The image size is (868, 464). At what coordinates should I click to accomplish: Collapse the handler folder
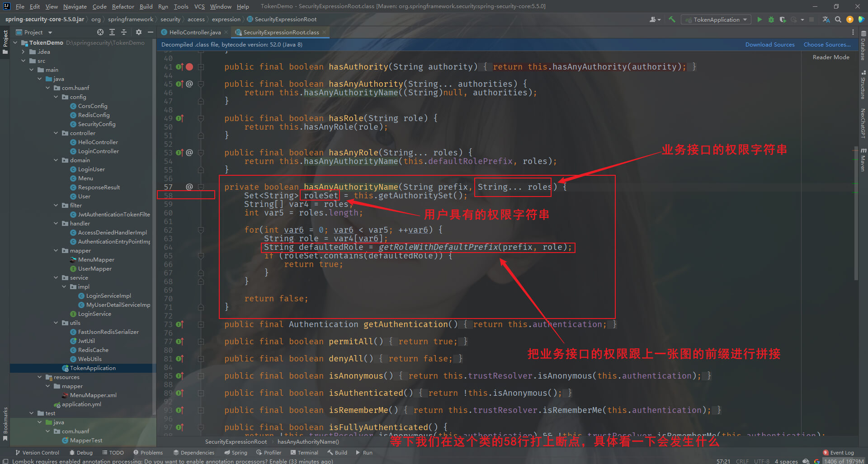56,224
